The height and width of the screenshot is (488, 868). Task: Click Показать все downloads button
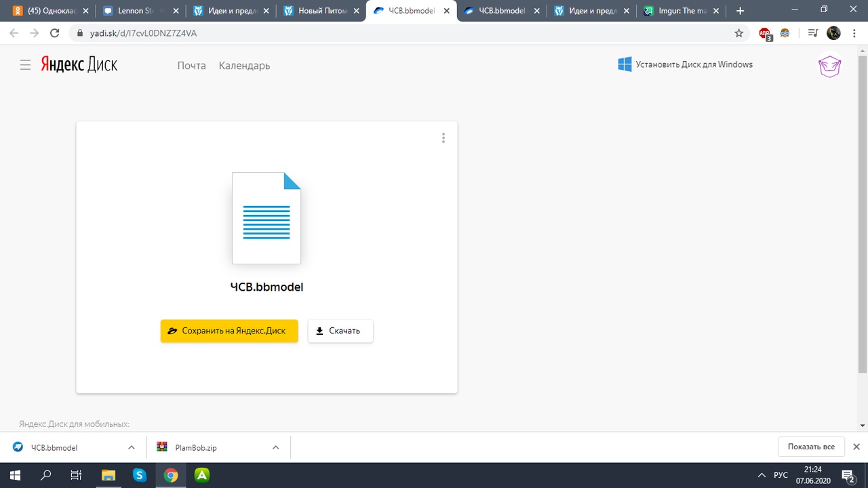coord(811,447)
